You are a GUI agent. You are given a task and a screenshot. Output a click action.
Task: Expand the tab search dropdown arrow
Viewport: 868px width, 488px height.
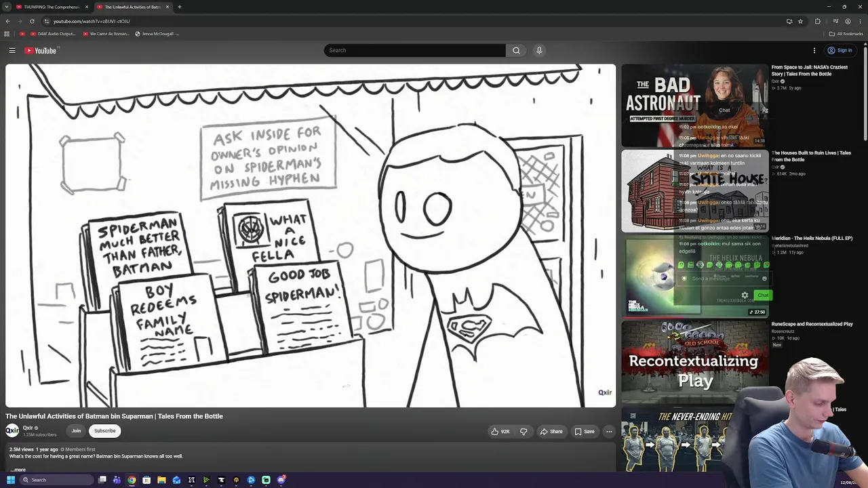click(7, 7)
